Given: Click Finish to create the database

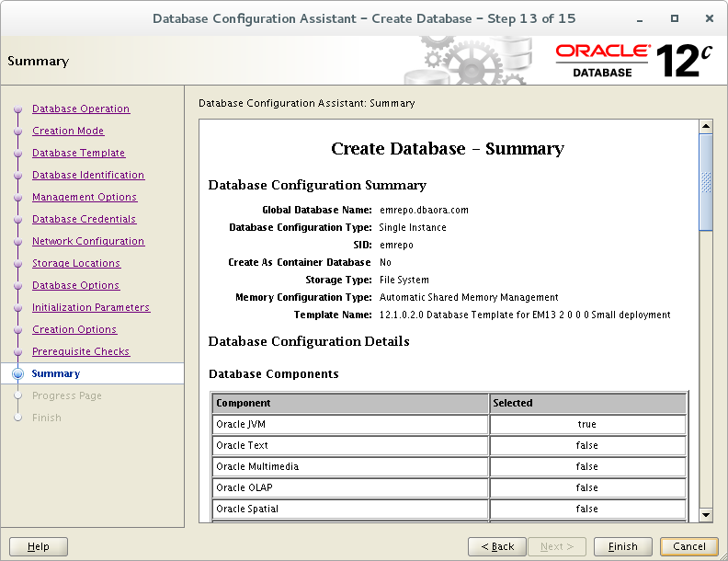Looking at the screenshot, I should [623, 546].
